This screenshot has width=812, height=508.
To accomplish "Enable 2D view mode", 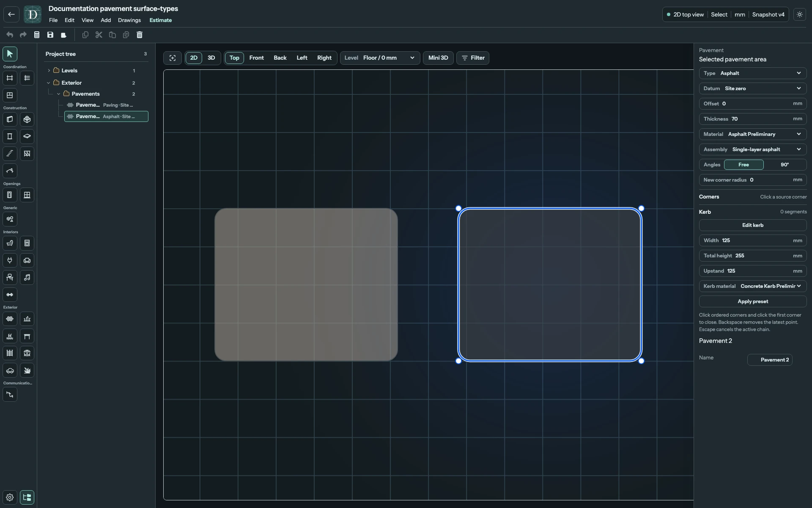I will pos(194,58).
